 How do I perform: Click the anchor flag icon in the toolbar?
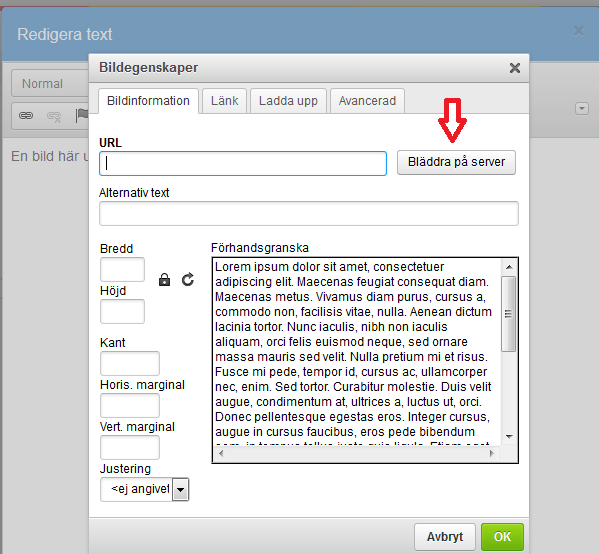(81, 116)
